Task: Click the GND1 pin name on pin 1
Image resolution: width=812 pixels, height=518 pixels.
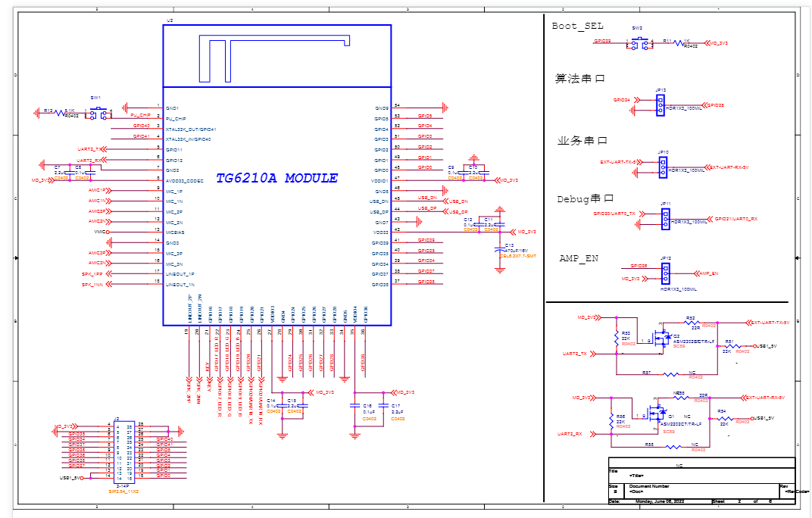Action: coord(172,109)
